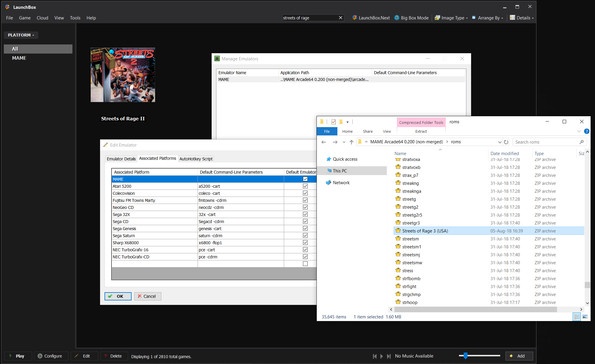The height and width of the screenshot is (364, 595).
Task: Toggle Default Emulator for Sharp X68000
Action: click(305, 242)
